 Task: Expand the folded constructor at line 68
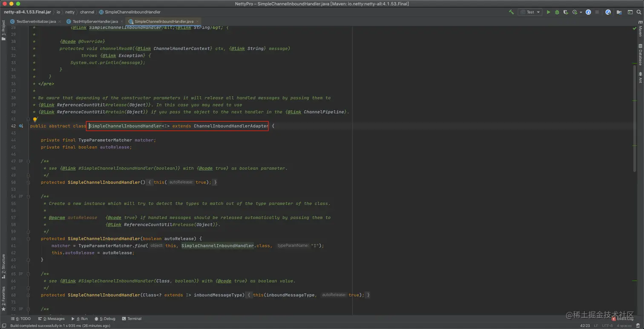point(28,295)
